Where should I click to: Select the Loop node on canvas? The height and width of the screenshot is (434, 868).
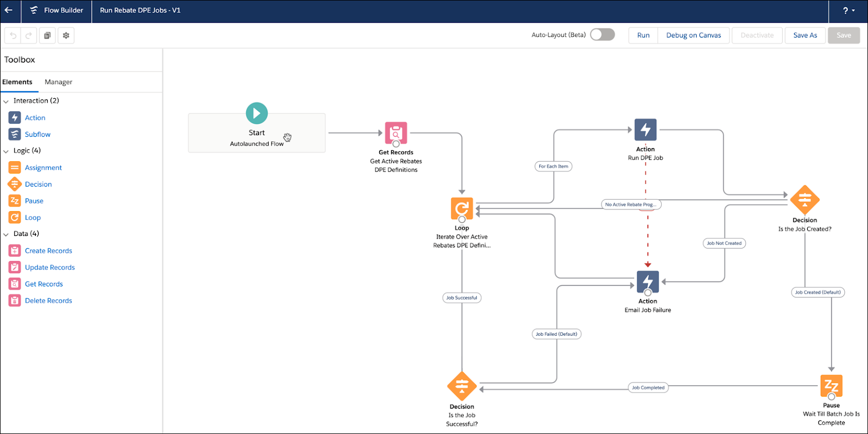462,208
